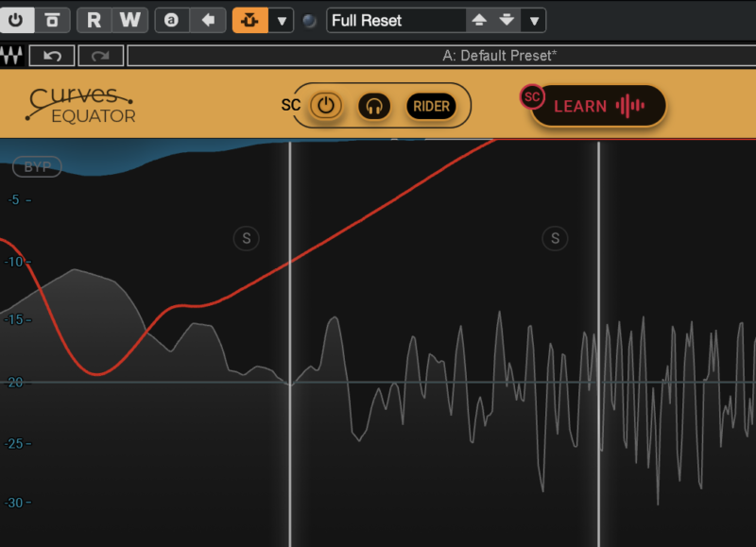Expand the preset menu arrow after steppers
This screenshot has width=756, height=547.
(534, 20)
